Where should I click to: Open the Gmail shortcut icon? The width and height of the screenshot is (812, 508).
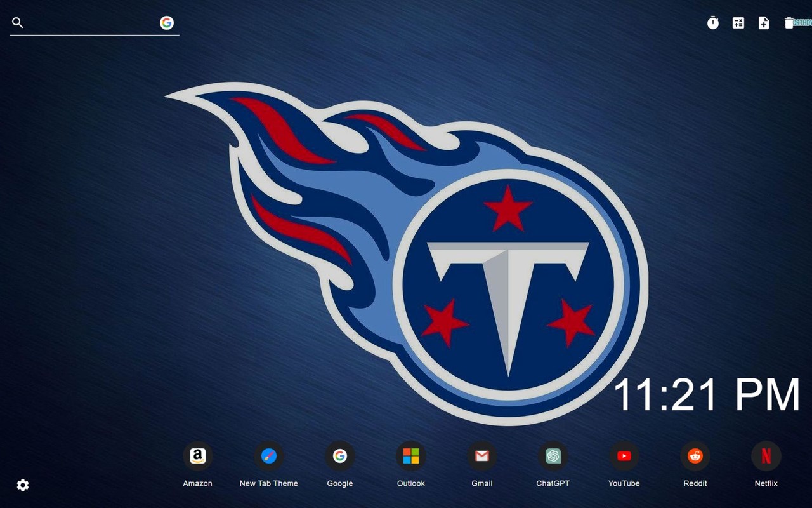[482, 456]
